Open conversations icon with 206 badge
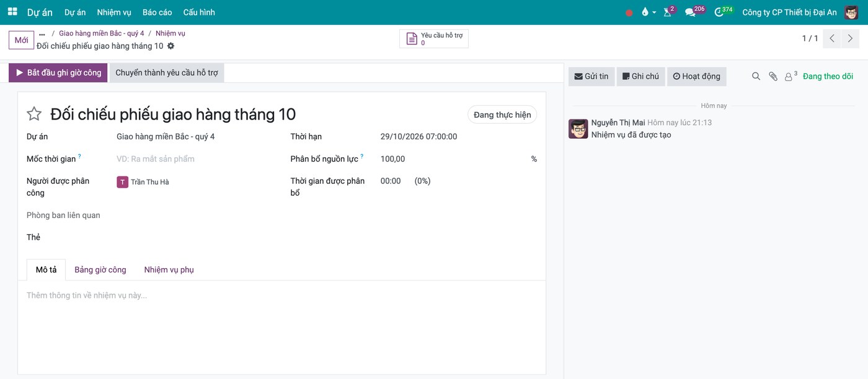868x379 pixels. pos(694,12)
